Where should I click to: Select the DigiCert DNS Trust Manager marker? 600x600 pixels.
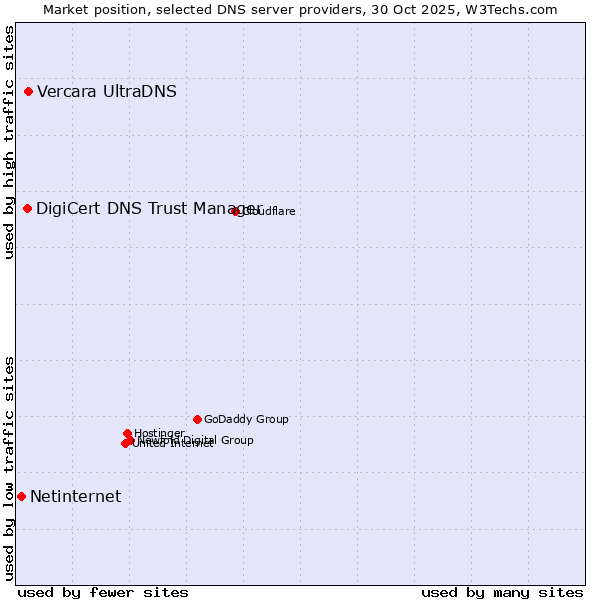point(28,208)
